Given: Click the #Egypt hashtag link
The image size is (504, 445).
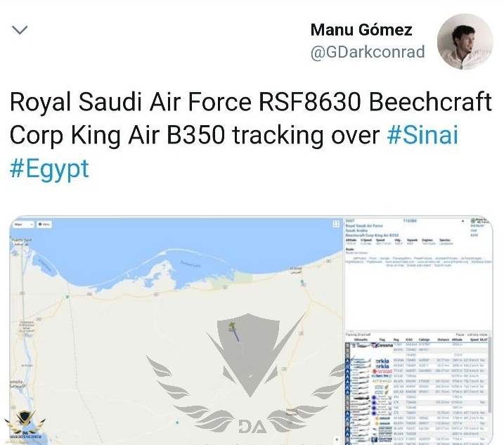Looking at the screenshot, I should click(x=49, y=169).
